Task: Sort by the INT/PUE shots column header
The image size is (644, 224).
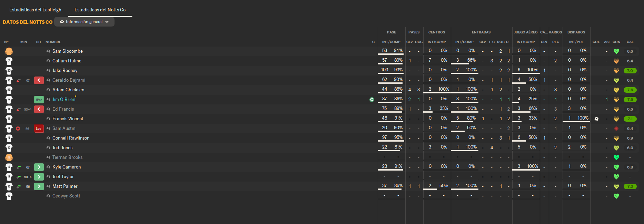Action: 576,42
